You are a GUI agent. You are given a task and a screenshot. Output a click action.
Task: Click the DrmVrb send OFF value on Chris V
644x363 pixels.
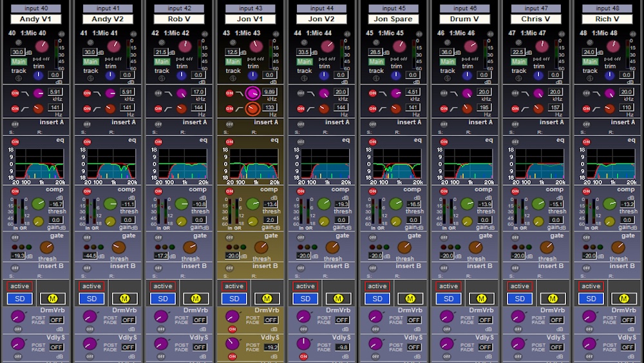coord(556,320)
